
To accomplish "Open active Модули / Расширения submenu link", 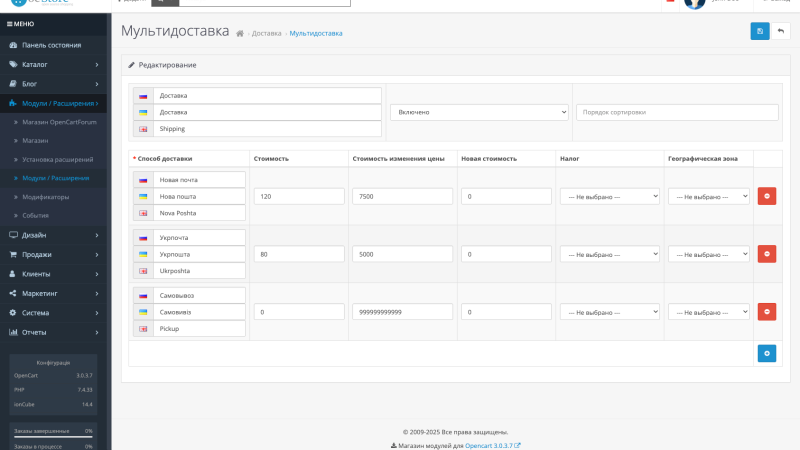I will click(x=56, y=178).
